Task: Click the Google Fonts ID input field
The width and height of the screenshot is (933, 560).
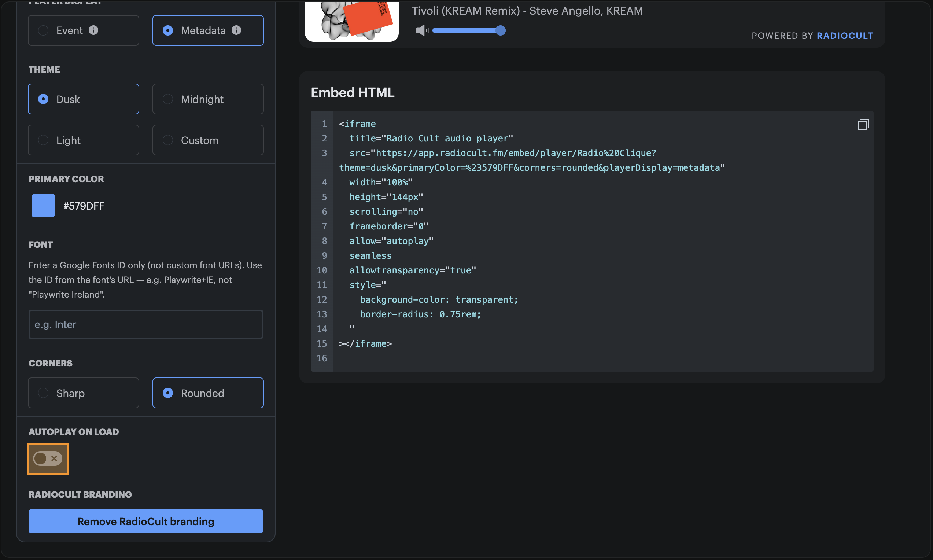Action: click(145, 324)
